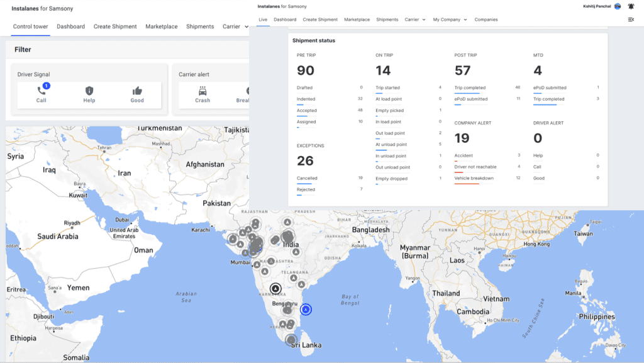The width and height of the screenshot is (644, 363).
Task: Open the Live tab
Action: coord(262,20)
